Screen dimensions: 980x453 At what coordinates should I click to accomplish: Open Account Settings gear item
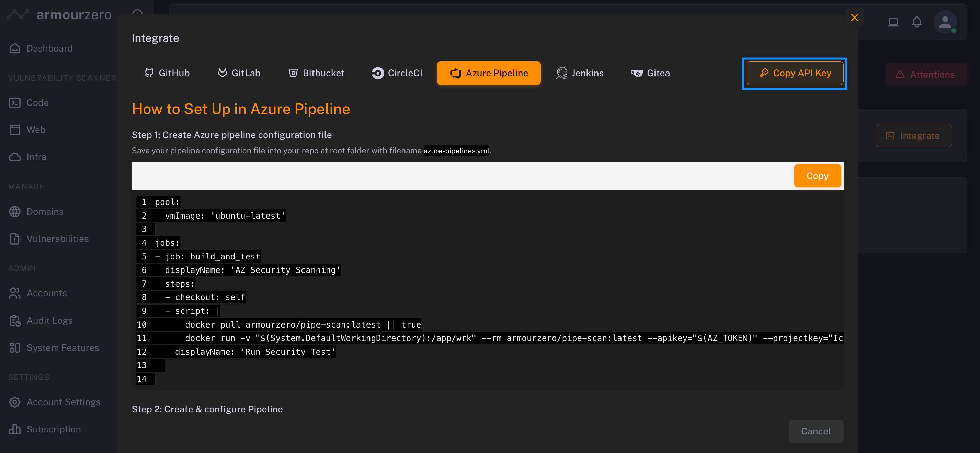click(63, 402)
